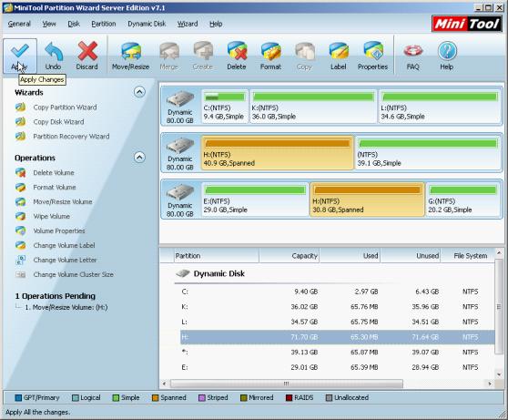
Task: Select the first Dynamic 80.00 GB disk icon
Action: 180,98
